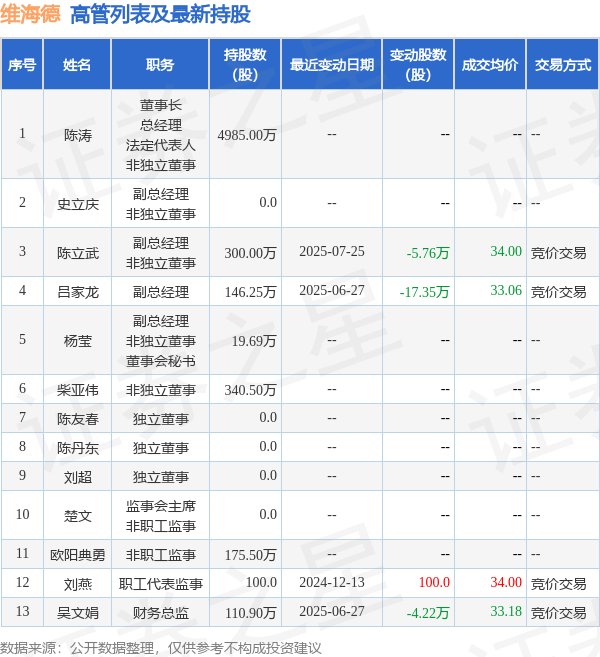Click the row number 1

click(x=23, y=133)
